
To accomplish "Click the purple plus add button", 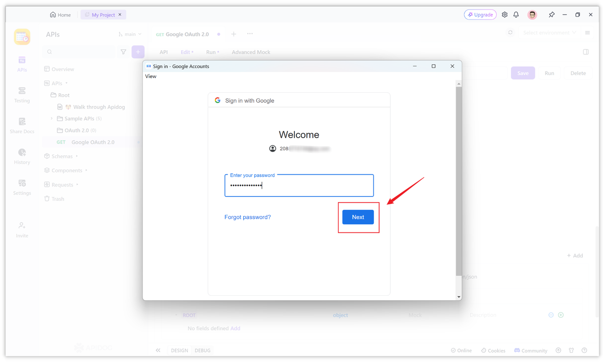I will (x=138, y=52).
